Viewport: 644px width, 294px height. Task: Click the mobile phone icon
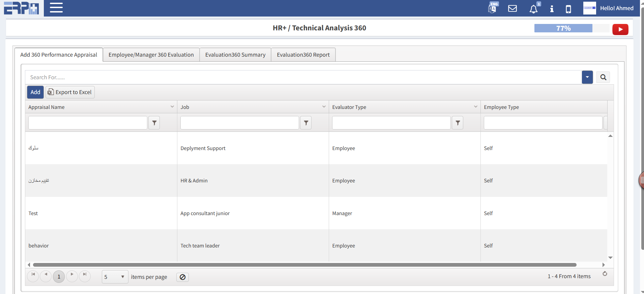(x=568, y=9)
